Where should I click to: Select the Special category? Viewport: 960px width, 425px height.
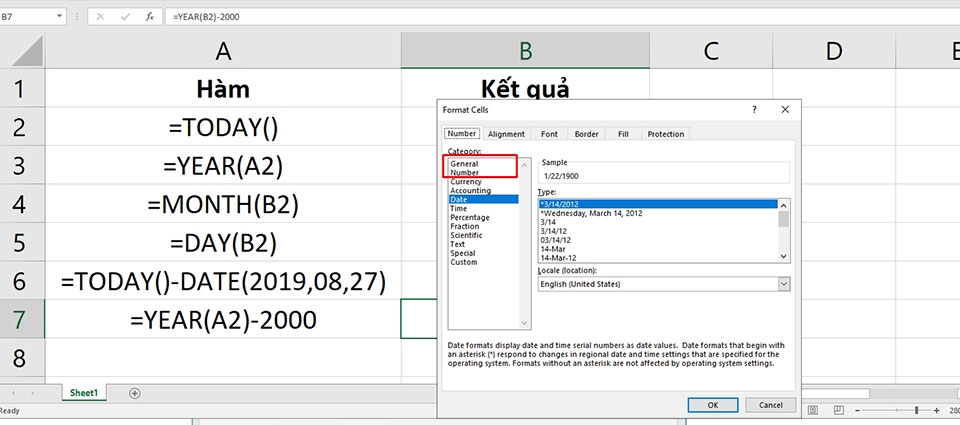tap(463, 253)
